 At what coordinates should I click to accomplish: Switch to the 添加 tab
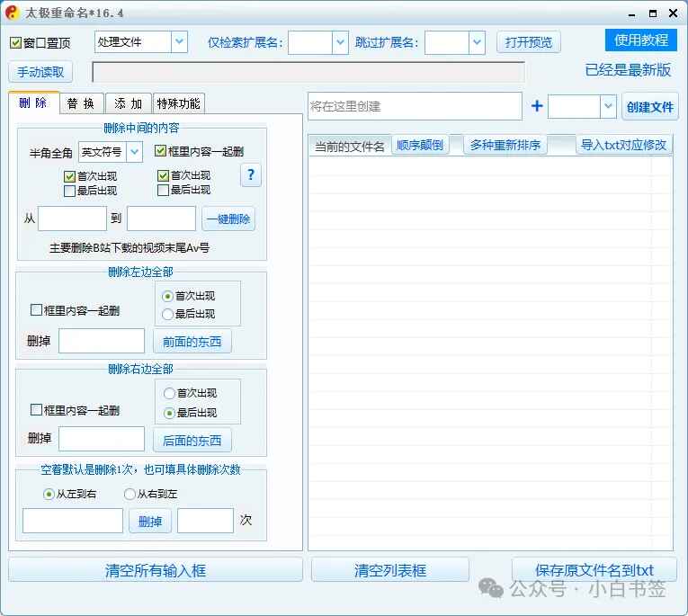129,103
